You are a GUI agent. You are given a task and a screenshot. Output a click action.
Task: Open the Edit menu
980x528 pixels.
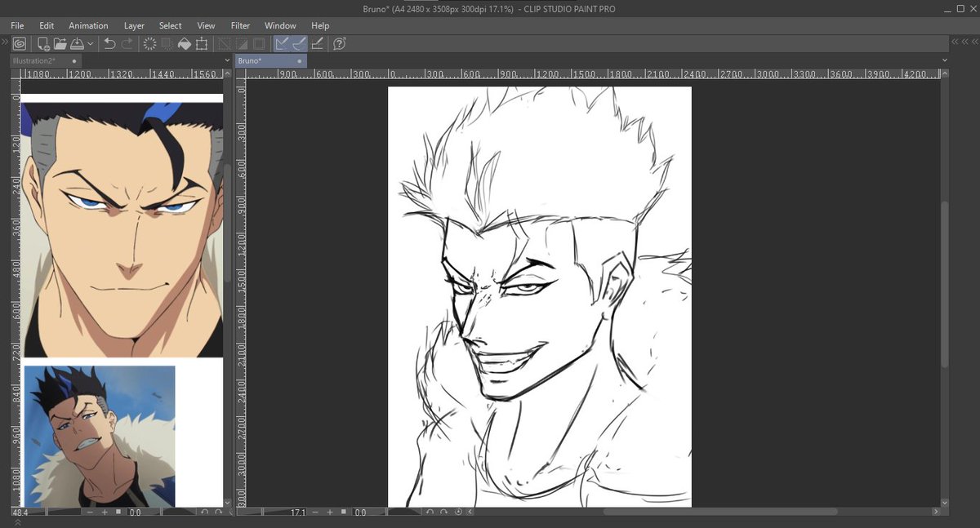tap(47, 25)
